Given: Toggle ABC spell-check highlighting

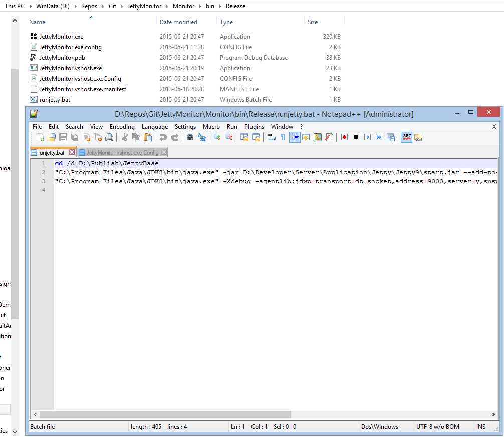Looking at the screenshot, I should pos(407,138).
